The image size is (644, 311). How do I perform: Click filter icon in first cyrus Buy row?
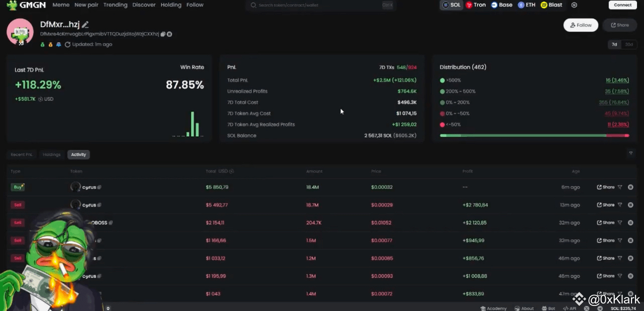[620, 187]
